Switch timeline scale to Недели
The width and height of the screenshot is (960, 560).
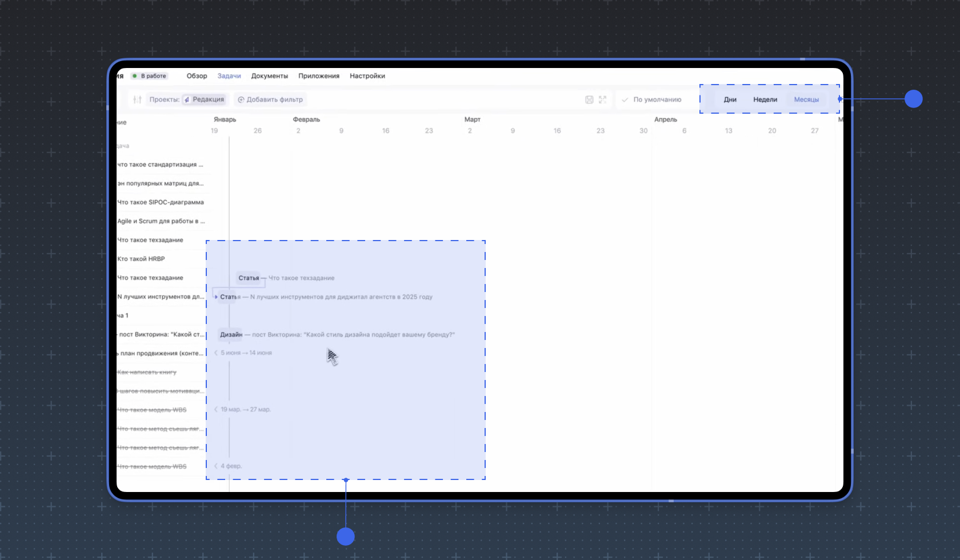coord(765,99)
